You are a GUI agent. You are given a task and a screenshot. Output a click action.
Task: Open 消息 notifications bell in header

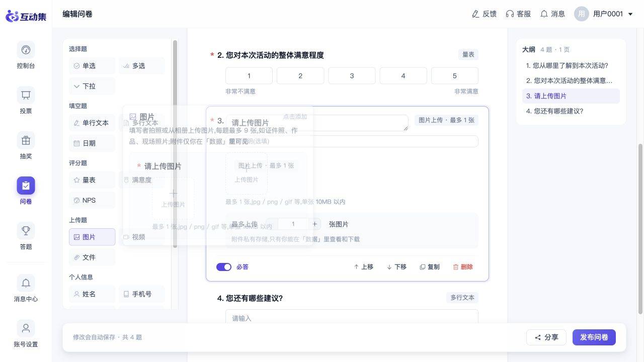coord(552,14)
